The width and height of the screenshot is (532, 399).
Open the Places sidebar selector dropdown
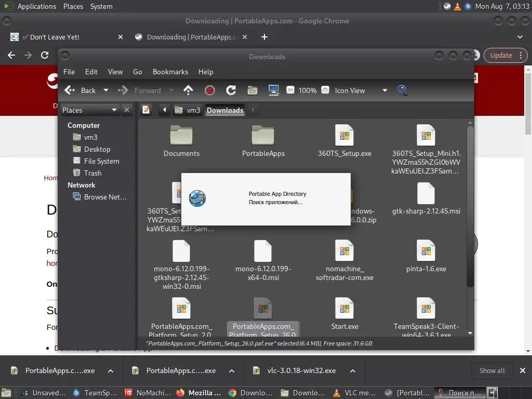[x=90, y=110]
